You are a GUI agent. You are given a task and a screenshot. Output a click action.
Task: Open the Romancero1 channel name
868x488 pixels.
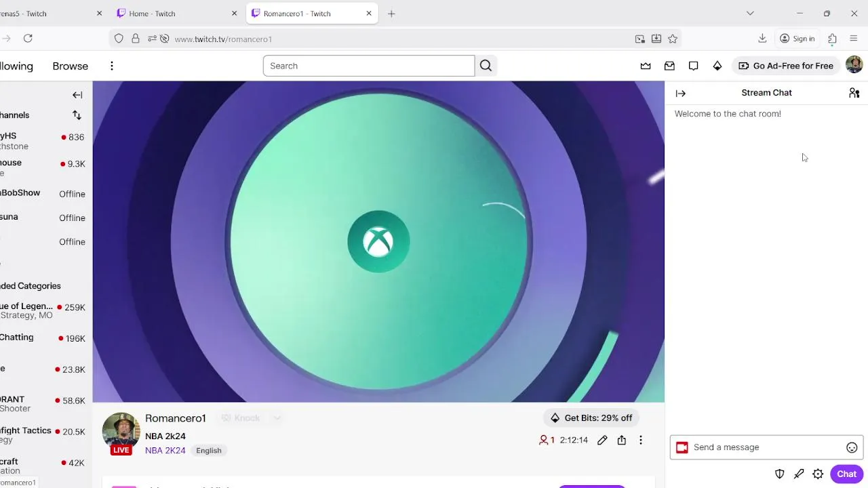tap(175, 418)
